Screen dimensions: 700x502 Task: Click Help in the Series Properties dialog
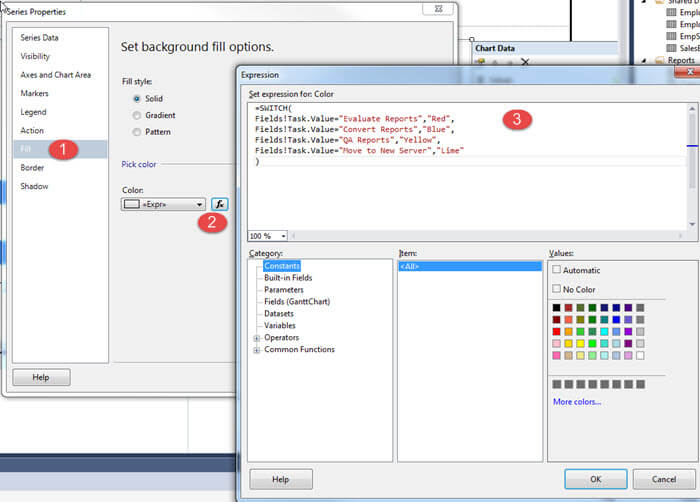point(41,377)
